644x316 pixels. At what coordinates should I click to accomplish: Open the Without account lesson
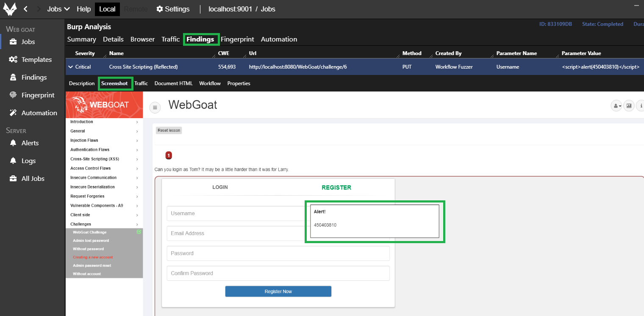(x=87, y=274)
